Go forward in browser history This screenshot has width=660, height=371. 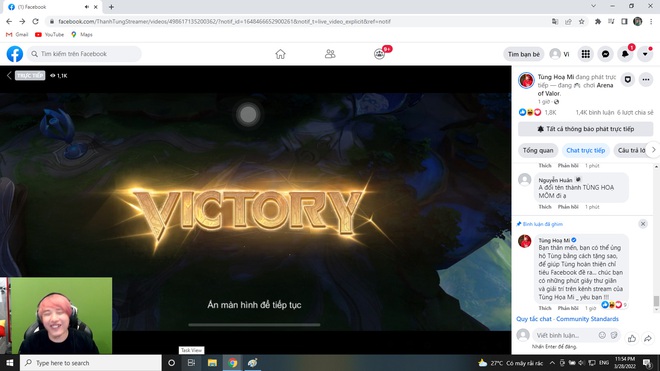[22, 21]
